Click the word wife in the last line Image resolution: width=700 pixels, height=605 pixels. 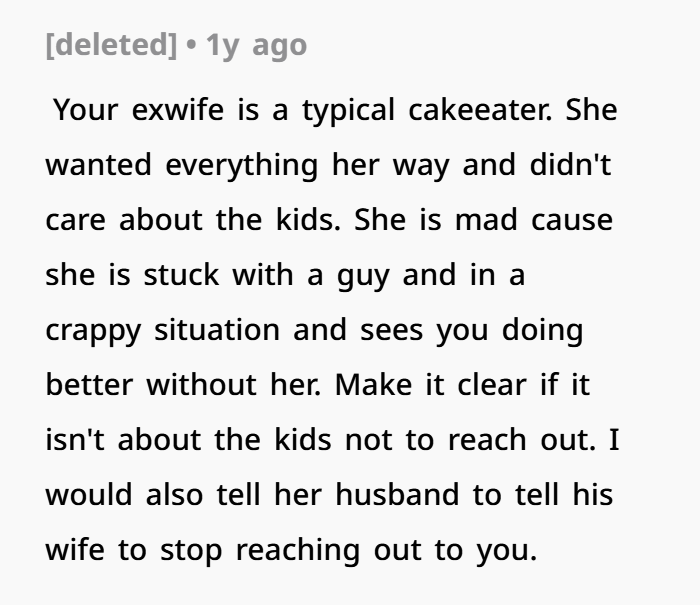75,549
